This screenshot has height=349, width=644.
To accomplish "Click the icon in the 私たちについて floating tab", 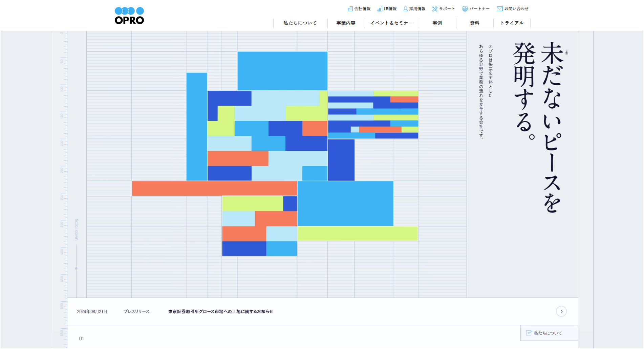I will point(529,333).
